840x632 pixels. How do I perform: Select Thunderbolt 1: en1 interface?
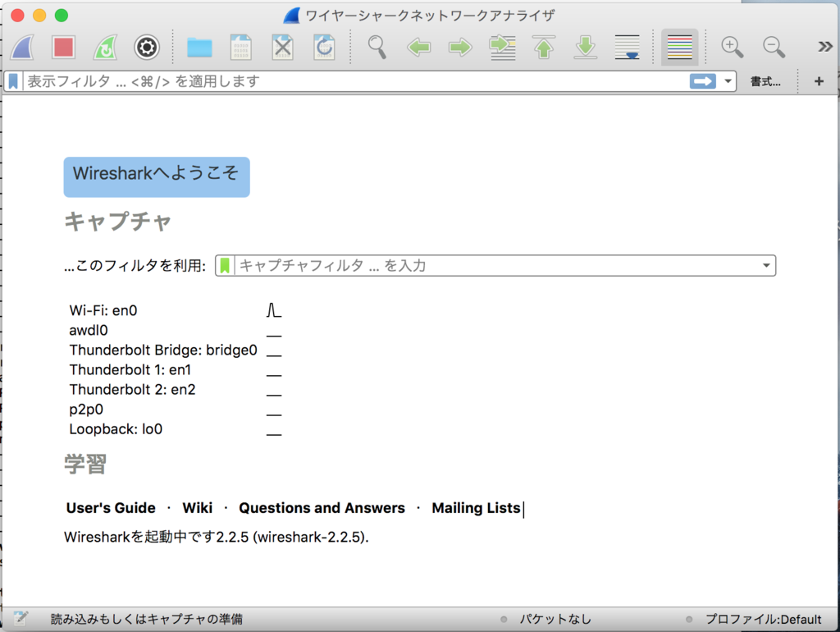click(130, 370)
